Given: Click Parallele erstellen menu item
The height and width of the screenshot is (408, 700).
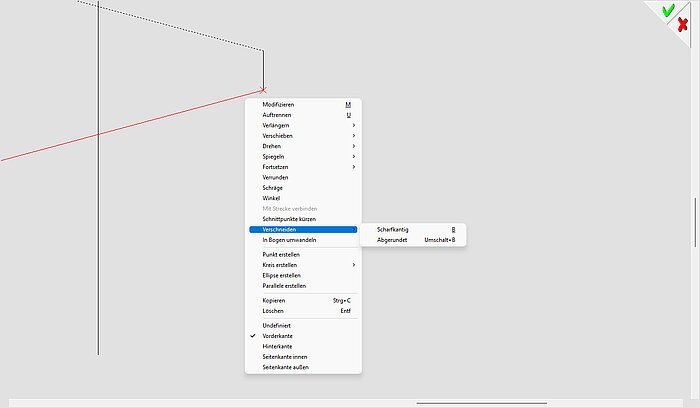Looking at the screenshot, I should coord(284,286).
